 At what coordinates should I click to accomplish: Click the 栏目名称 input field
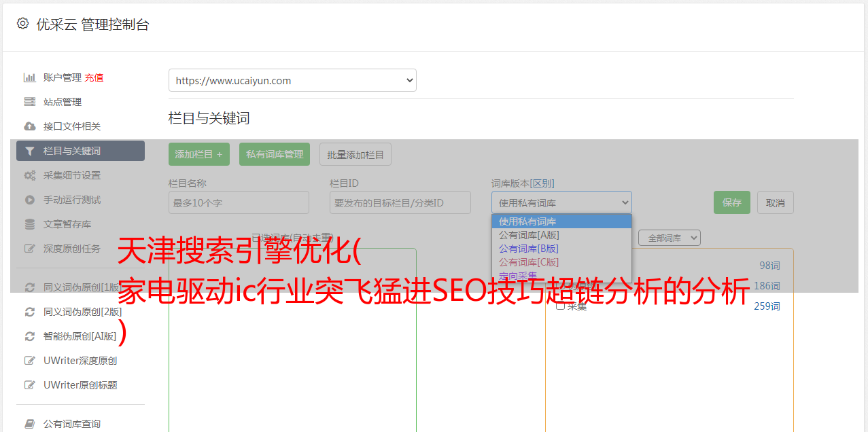239,202
